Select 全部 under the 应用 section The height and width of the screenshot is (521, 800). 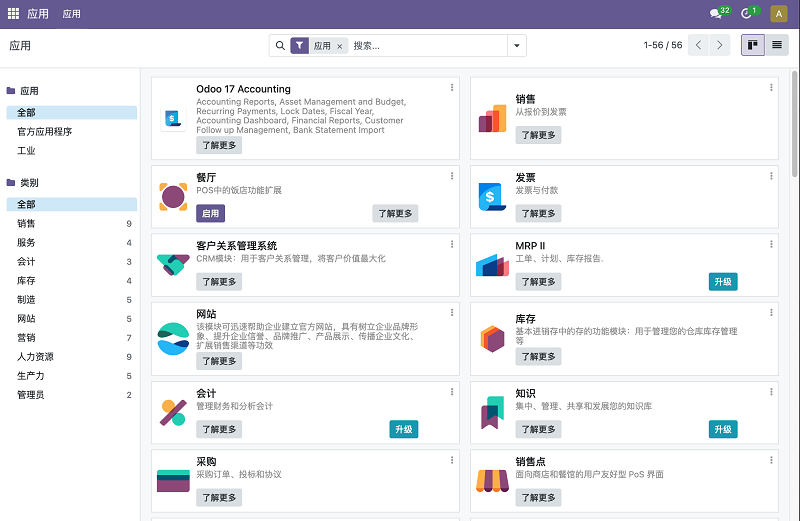click(71, 112)
